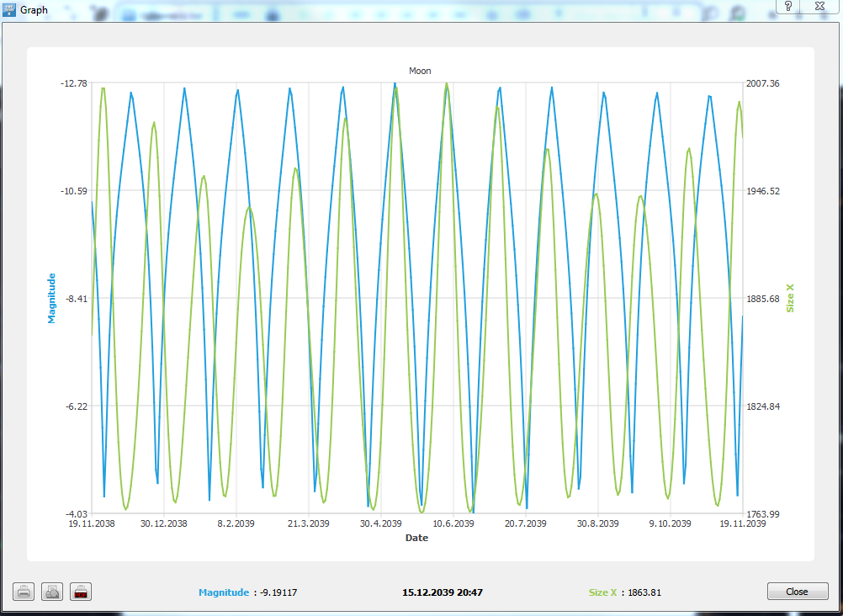Select the -8.41 magnitude axis value
This screenshot has height=616, width=843.
[x=77, y=299]
